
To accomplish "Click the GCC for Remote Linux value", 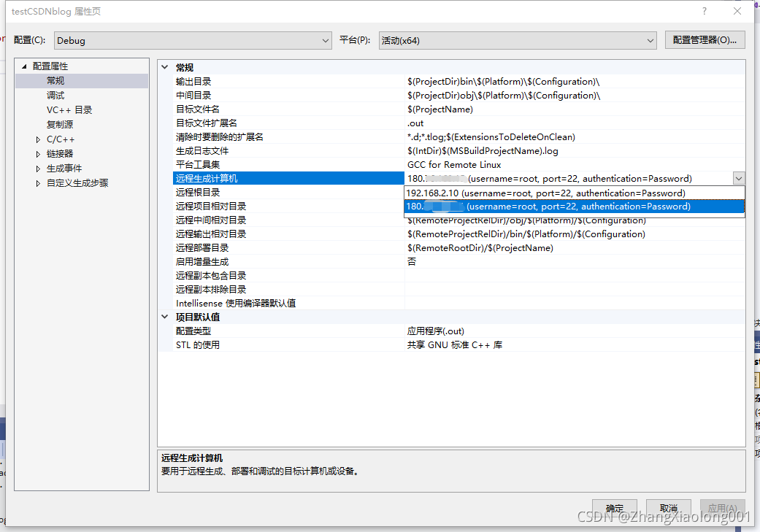I will 454,165.
